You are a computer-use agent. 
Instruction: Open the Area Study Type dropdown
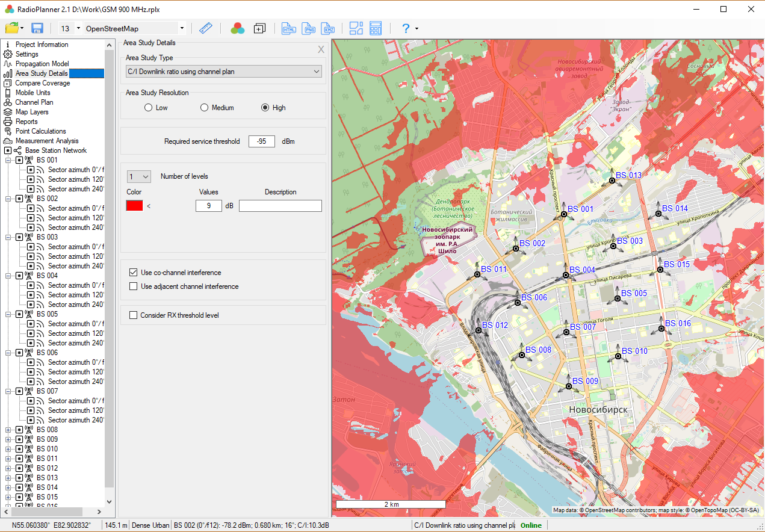pyautogui.click(x=223, y=72)
